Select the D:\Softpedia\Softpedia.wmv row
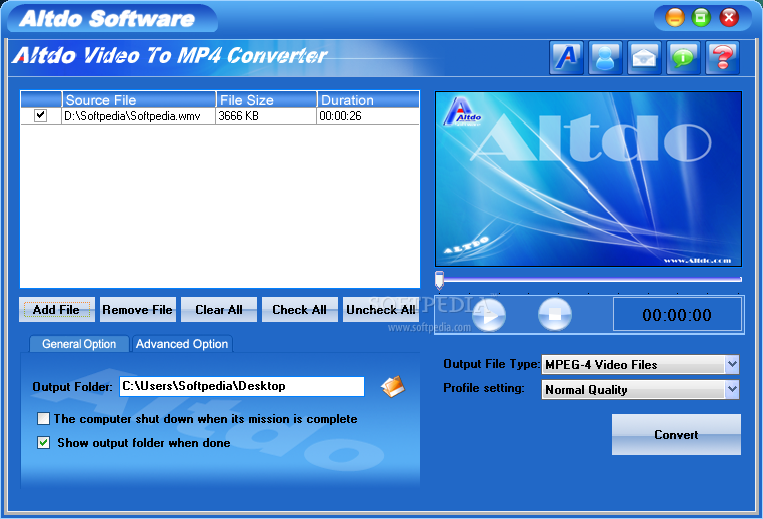 pyautogui.click(x=220, y=116)
